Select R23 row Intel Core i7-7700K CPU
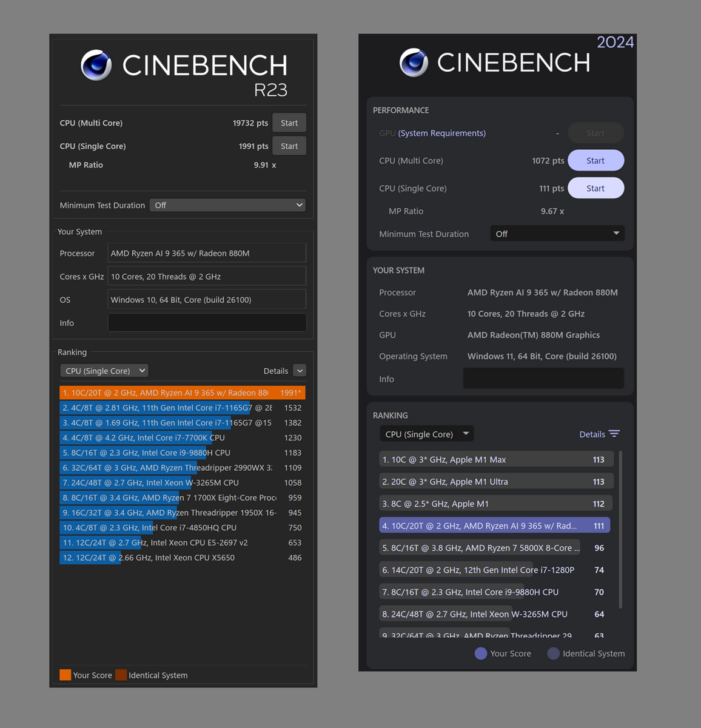Viewport: 701px width, 728px height. click(x=182, y=437)
